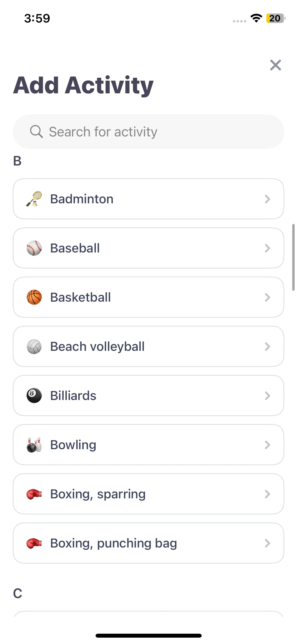Tap the baseball emoji icon
This screenshot has height=644, width=297.
coord(34,248)
